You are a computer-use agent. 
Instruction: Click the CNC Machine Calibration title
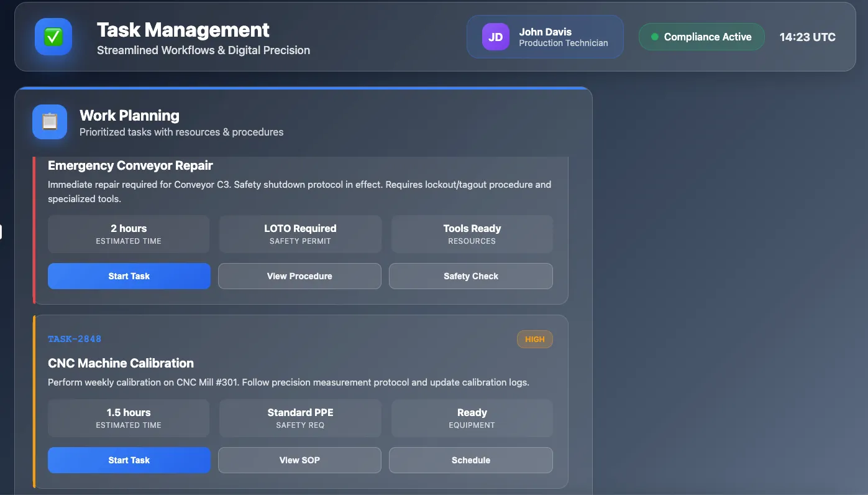pos(121,363)
